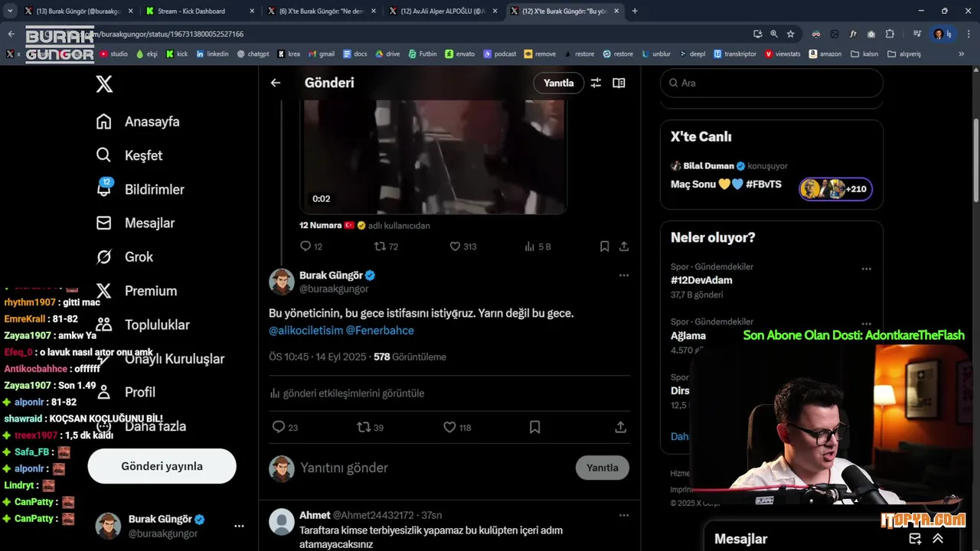Screen dimensions: 980x551
Task: Open tab search dropdown arrow
Action: 9,11
